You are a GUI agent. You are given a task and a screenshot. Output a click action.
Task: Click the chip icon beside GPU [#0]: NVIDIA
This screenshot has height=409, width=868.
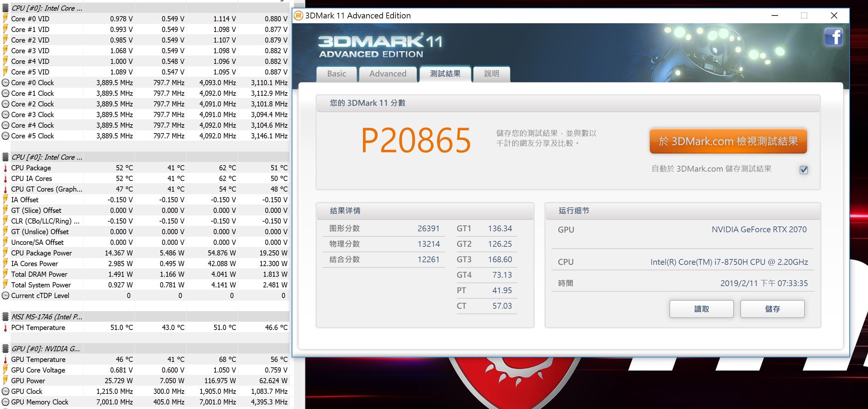(5, 349)
